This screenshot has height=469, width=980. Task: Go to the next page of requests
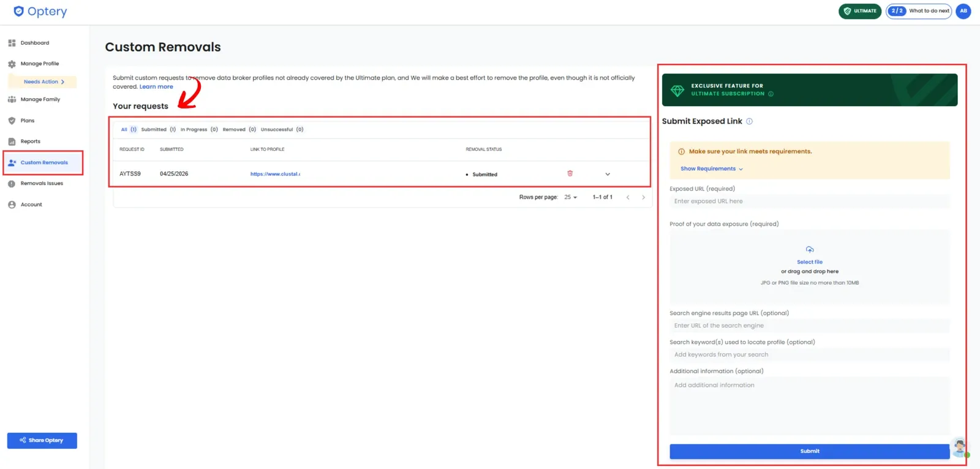643,197
